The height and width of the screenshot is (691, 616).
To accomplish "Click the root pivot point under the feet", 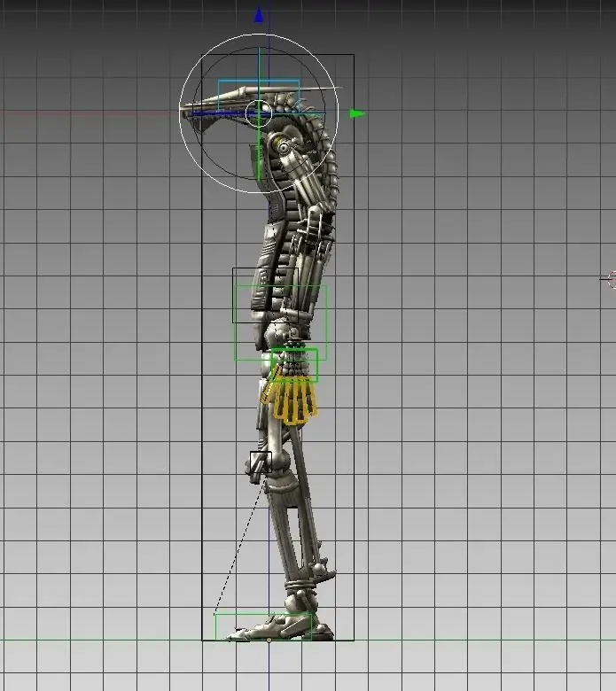I will (x=269, y=640).
